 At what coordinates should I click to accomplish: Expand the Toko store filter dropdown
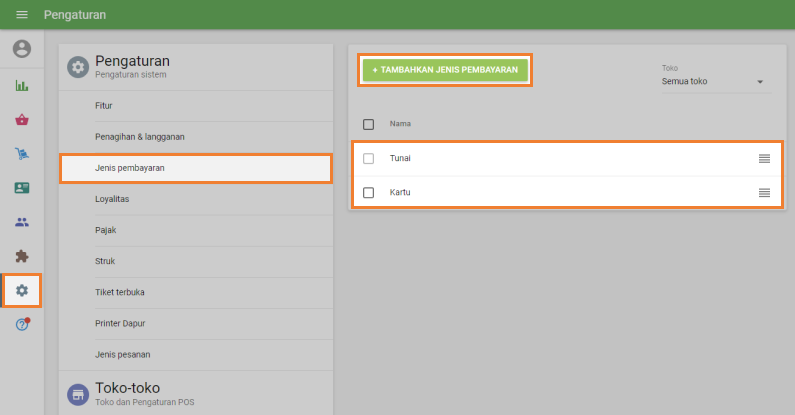[x=716, y=81]
